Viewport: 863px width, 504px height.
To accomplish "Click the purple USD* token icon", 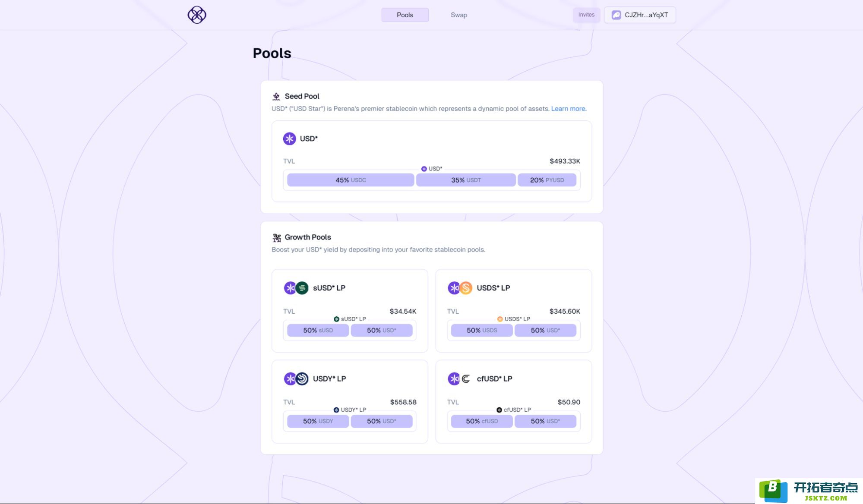I will pyautogui.click(x=289, y=139).
